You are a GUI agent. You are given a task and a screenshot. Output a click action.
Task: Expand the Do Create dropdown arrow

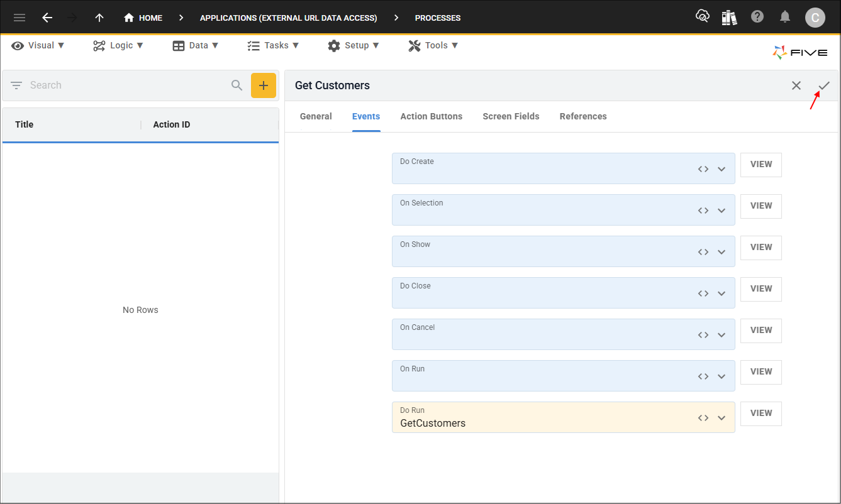(x=721, y=169)
